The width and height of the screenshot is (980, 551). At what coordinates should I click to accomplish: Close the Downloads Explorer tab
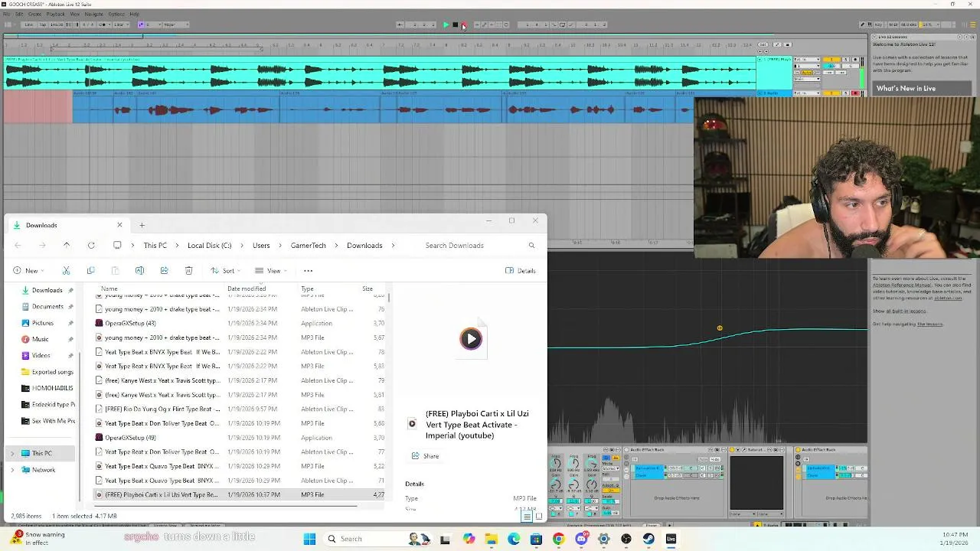119,225
